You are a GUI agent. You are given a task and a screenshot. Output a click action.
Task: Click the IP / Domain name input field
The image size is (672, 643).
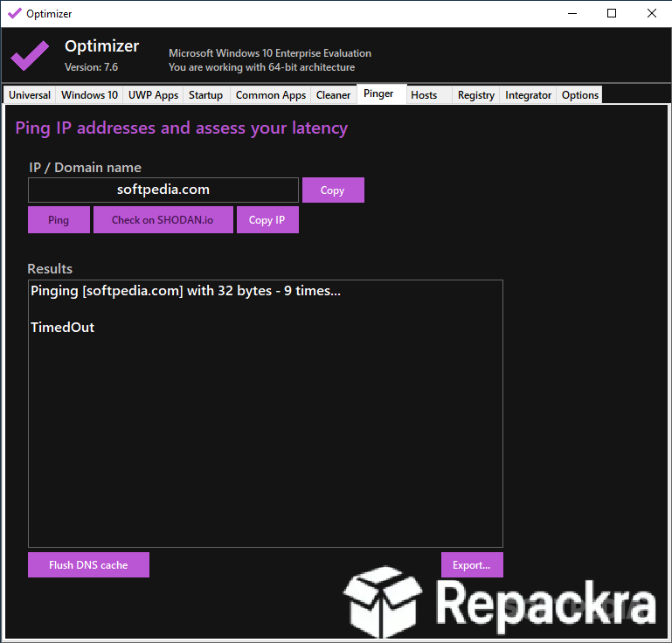click(x=163, y=190)
